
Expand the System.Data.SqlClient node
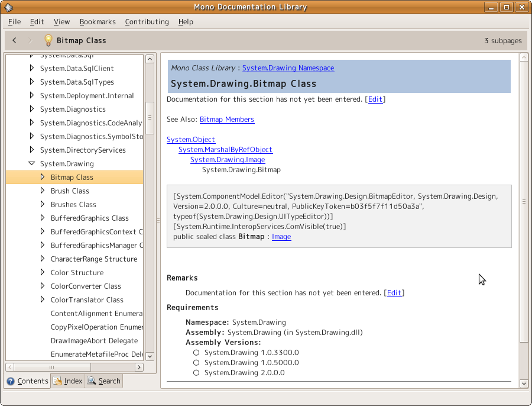coord(31,68)
